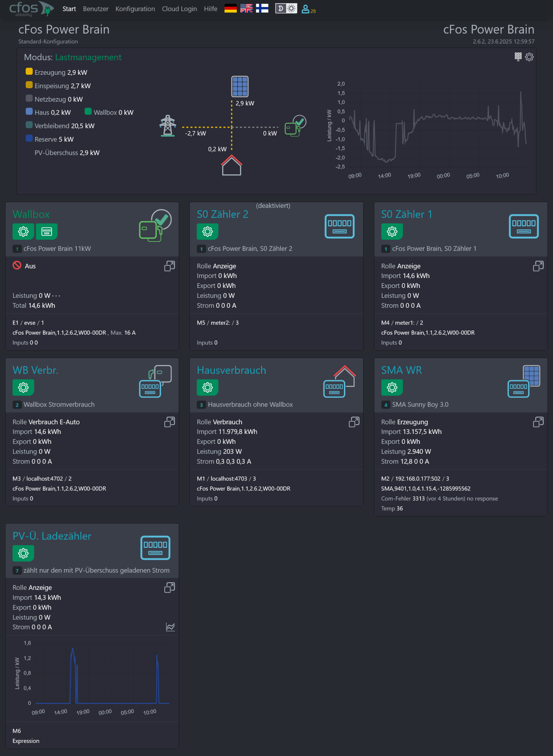
Task: Click the S0 Zähler 1 meter icon
Action: tap(523, 226)
